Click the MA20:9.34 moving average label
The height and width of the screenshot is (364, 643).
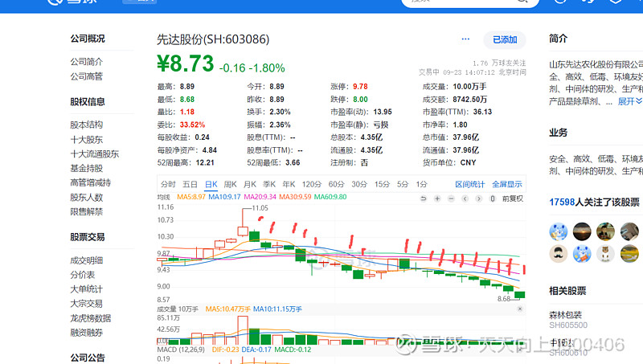pyautogui.click(x=260, y=197)
